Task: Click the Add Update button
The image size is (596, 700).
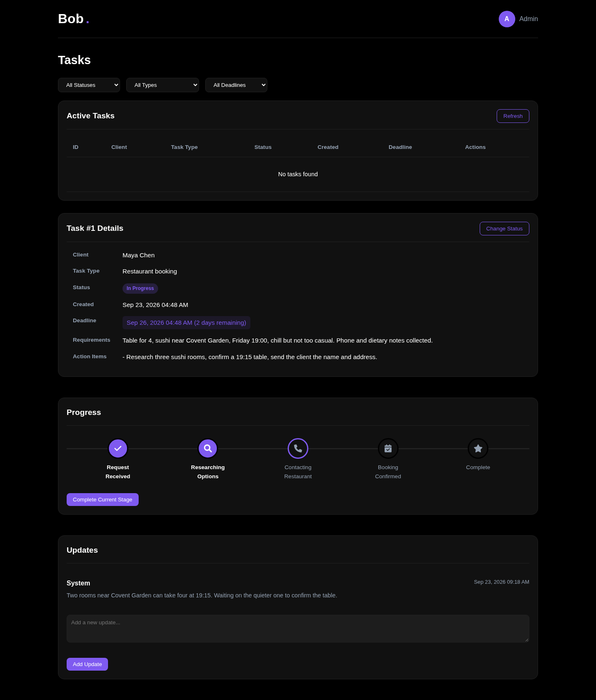Action: [87, 664]
